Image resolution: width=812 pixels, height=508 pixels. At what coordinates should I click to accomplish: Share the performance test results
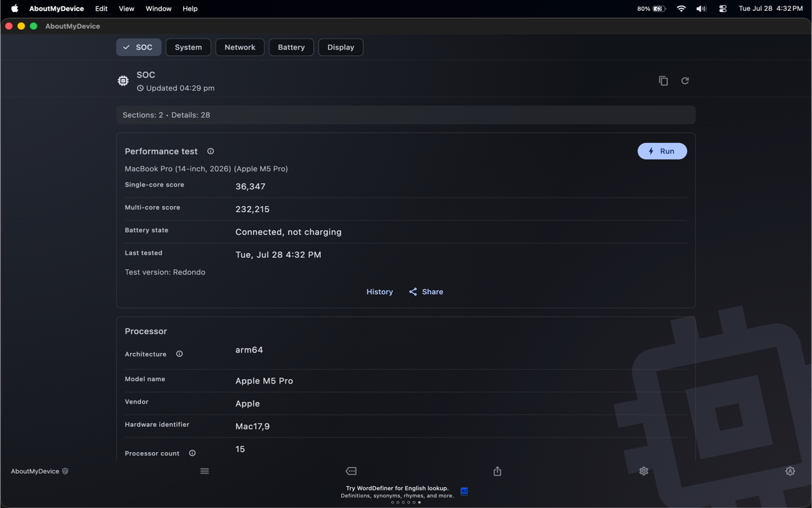426,291
